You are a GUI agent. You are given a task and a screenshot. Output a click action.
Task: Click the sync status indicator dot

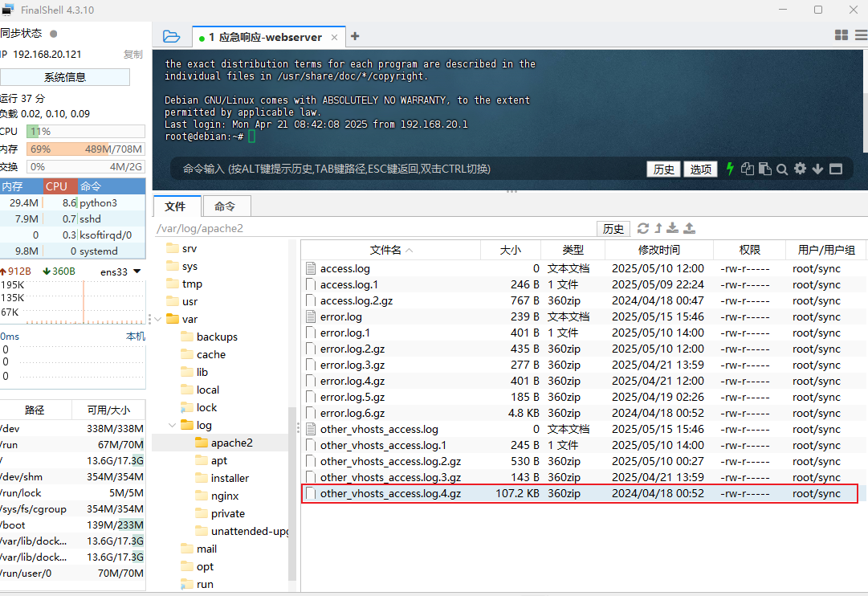[54, 34]
